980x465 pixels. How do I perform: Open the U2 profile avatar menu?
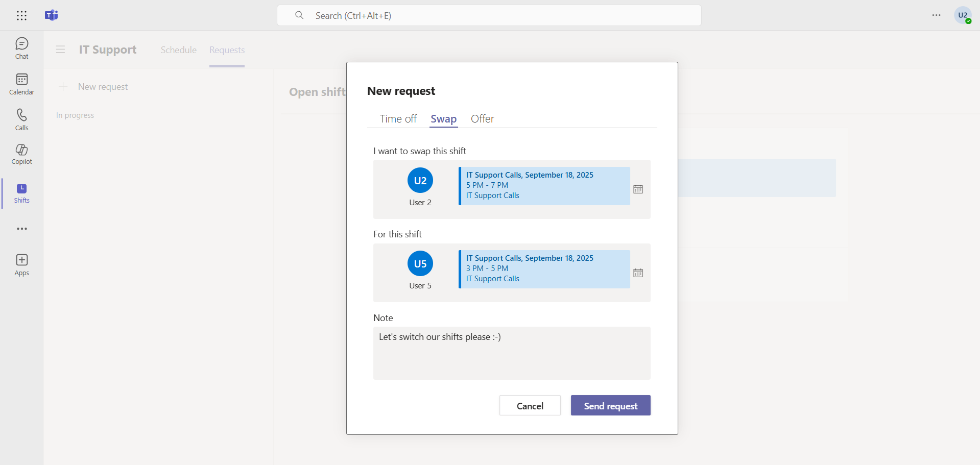pos(963,15)
